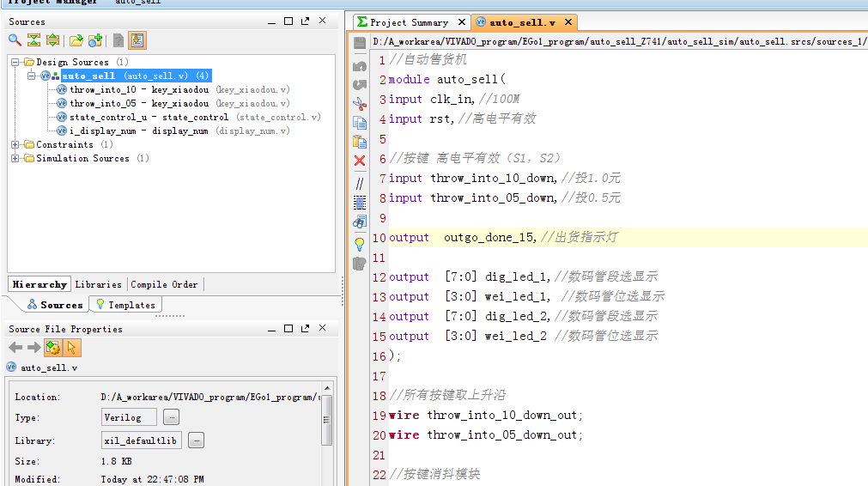Go forward in Source File Properties
The image size is (868, 486).
(33, 347)
